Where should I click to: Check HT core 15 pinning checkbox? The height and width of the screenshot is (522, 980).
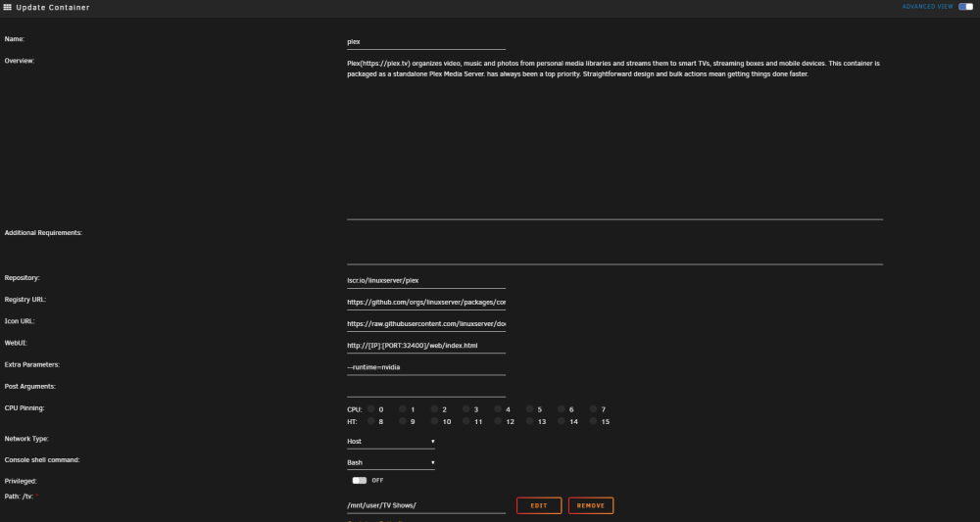click(x=593, y=421)
